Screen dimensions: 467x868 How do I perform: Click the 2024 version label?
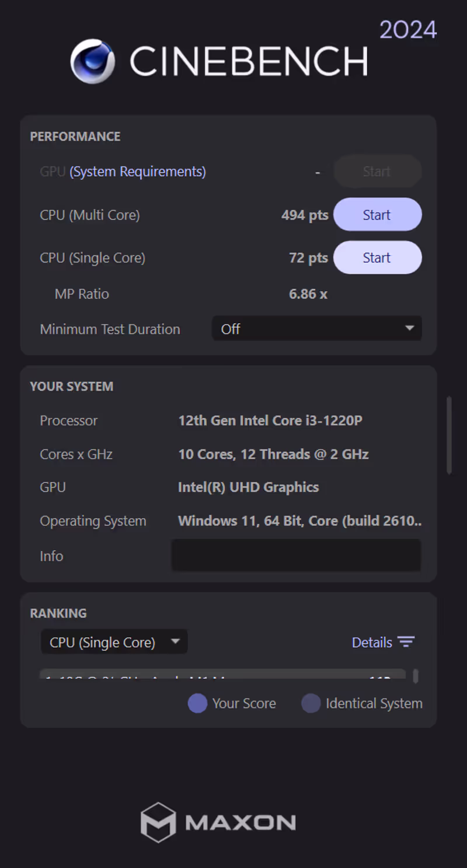click(408, 30)
